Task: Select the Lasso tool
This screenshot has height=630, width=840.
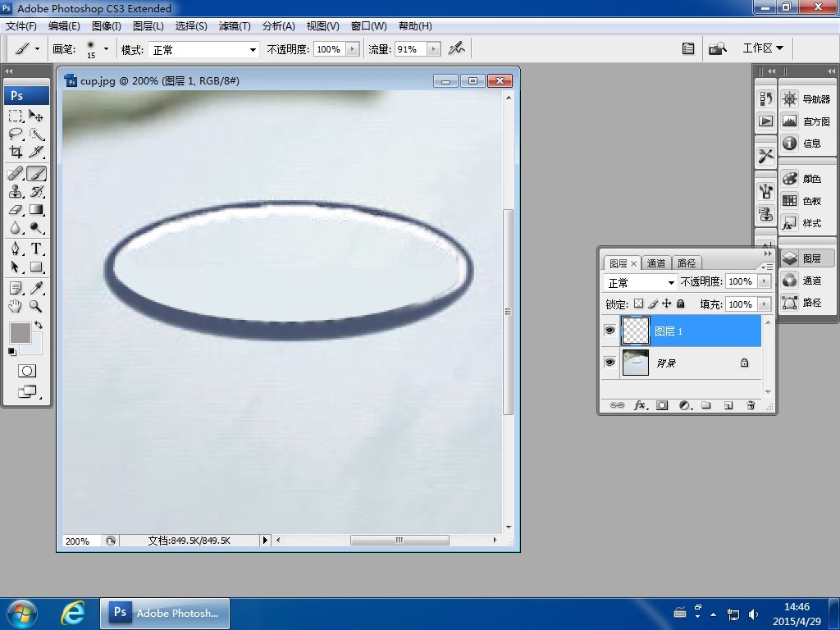Action: (x=16, y=134)
